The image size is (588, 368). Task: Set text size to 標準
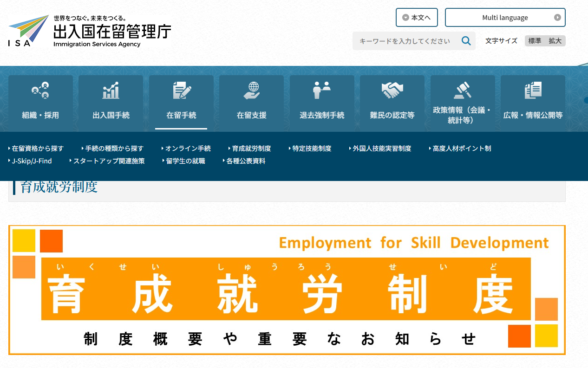535,41
